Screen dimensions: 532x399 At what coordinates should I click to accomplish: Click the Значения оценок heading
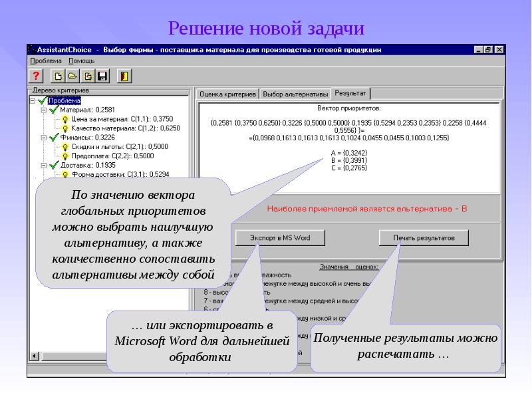coord(348,267)
